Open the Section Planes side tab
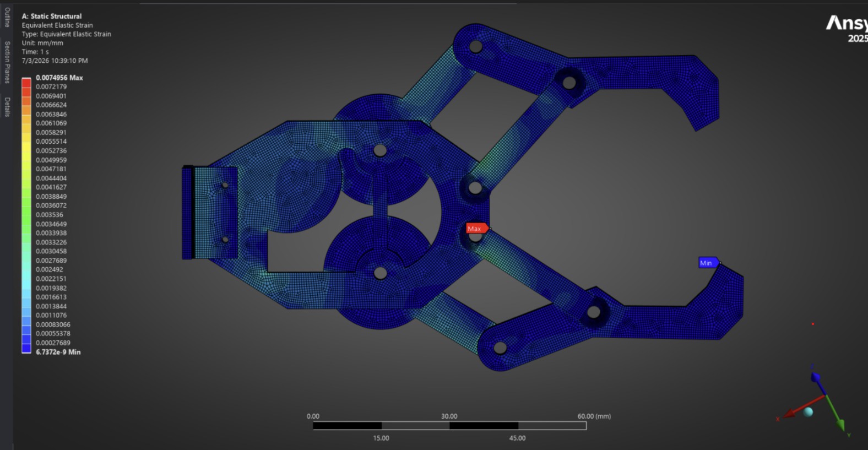This screenshot has height=450, width=868. (x=7, y=62)
